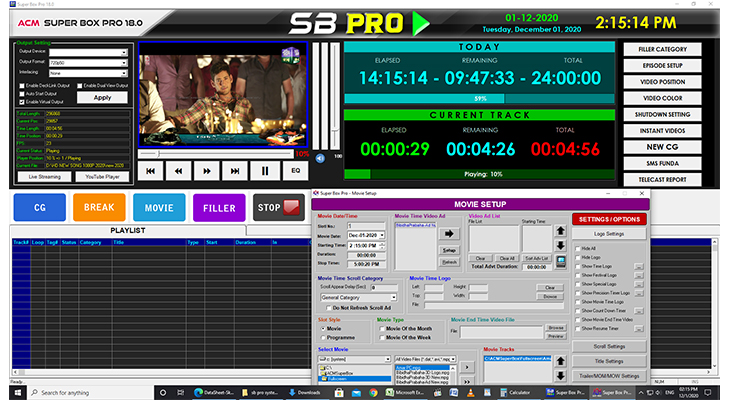Enable DeckLink Output checkbox

[20, 85]
